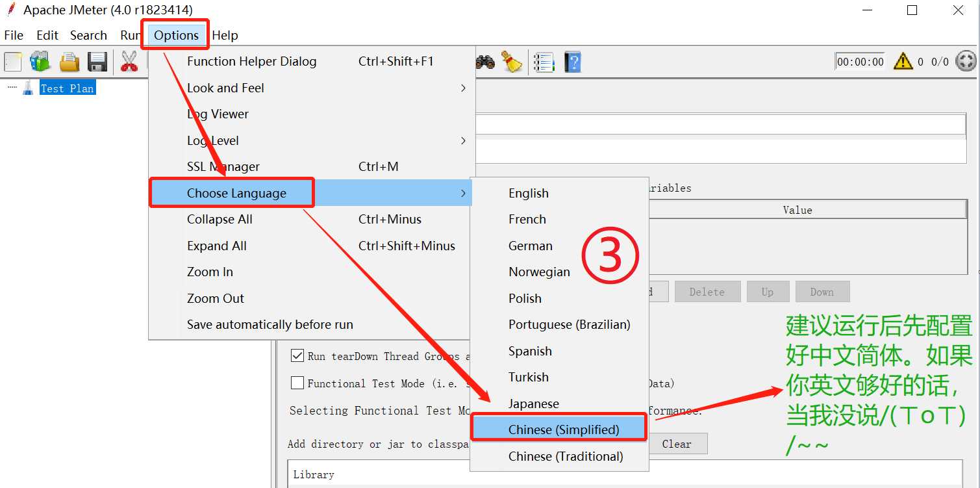Select Zoom Out menu item
The width and height of the screenshot is (980, 488).
312,298
